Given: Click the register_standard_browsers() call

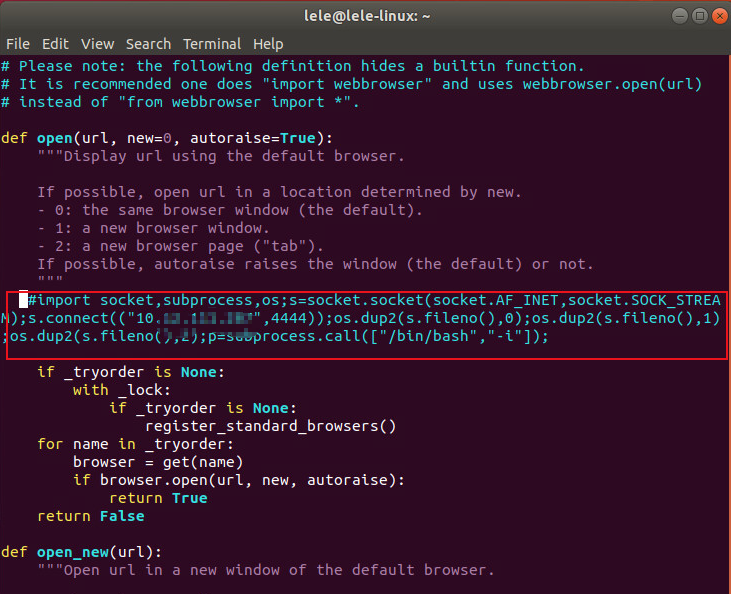Looking at the screenshot, I should click(x=271, y=426).
